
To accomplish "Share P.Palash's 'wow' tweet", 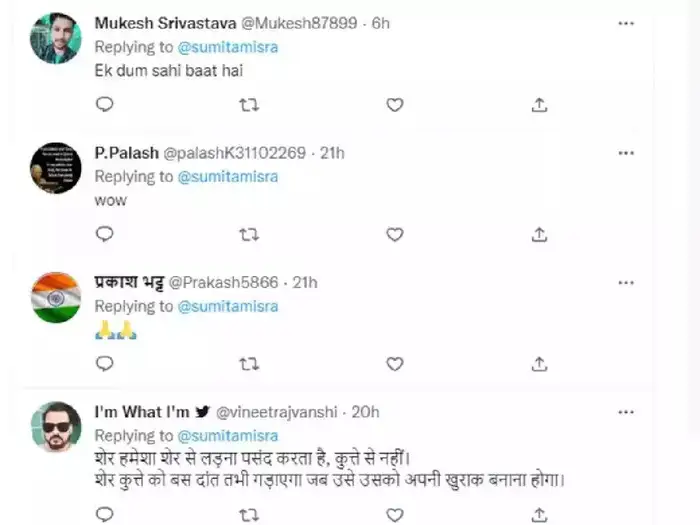I will [539, 234].
